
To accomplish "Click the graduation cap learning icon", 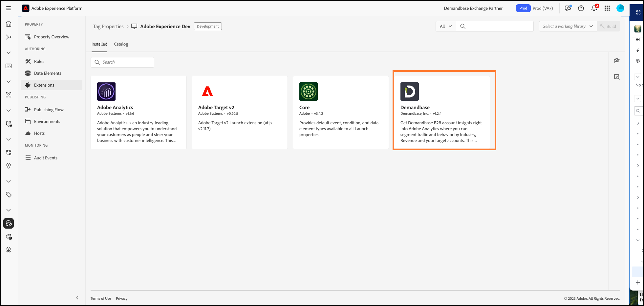I will pyautogui.click(x=617, y=61).
